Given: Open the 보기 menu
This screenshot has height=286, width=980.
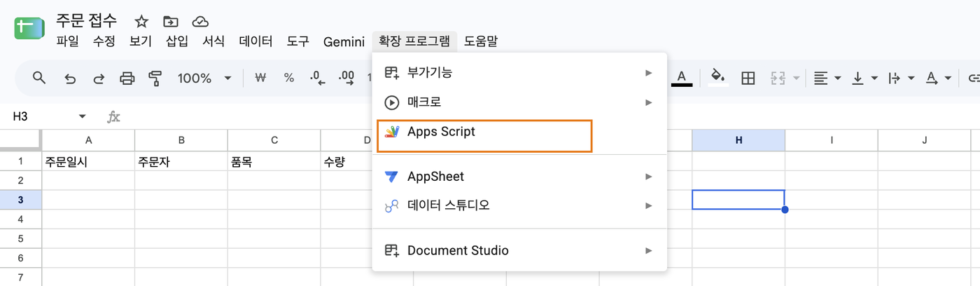Looking at the screenshot, I should [140, 41].
